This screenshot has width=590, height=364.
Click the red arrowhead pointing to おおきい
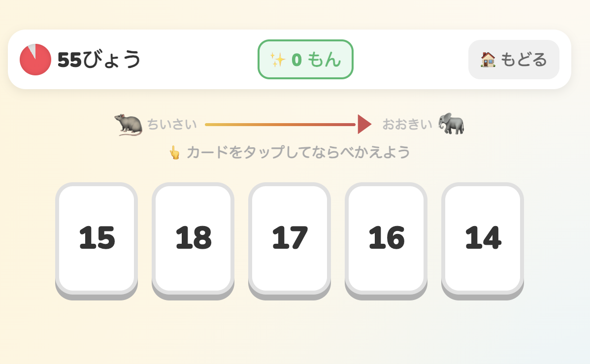point(364,124)
